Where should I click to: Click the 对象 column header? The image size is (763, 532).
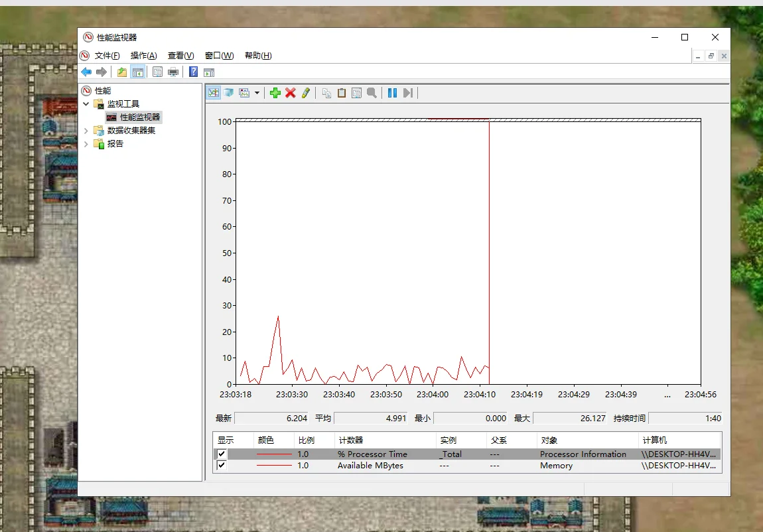click(587, 440)
